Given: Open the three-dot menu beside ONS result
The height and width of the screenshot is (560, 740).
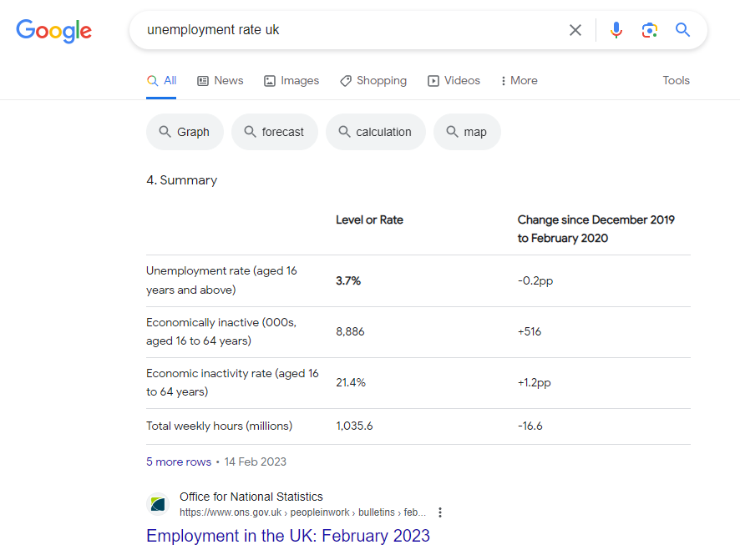Looking at the screenshot, I should [440, 512].
